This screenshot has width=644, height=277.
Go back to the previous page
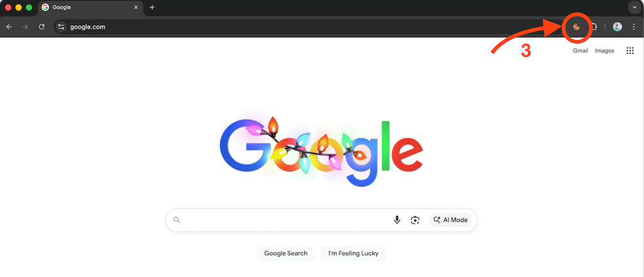pos(9,27)
